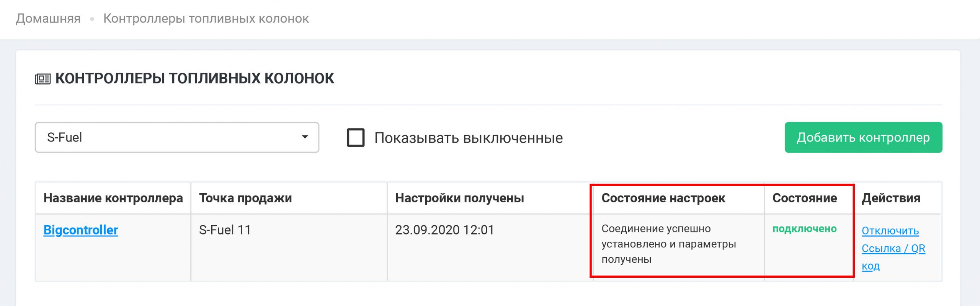Go to the 'Домашняя' breadcrumb
The width and height of the screenshot is (980, 306).
(48, 18)
